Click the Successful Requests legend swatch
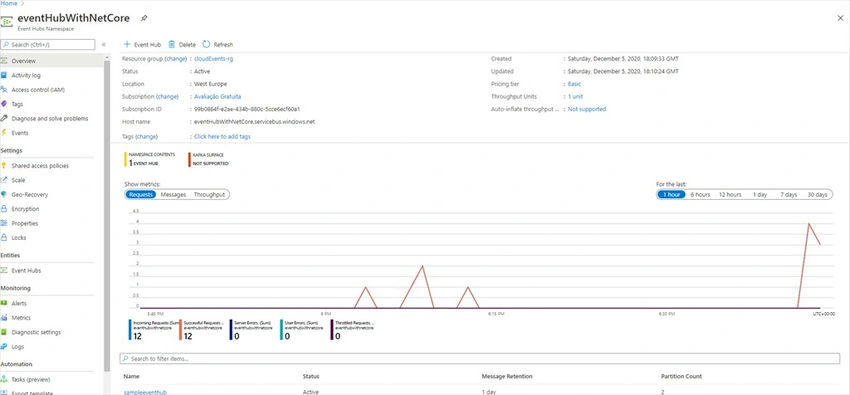 [181, 329]
